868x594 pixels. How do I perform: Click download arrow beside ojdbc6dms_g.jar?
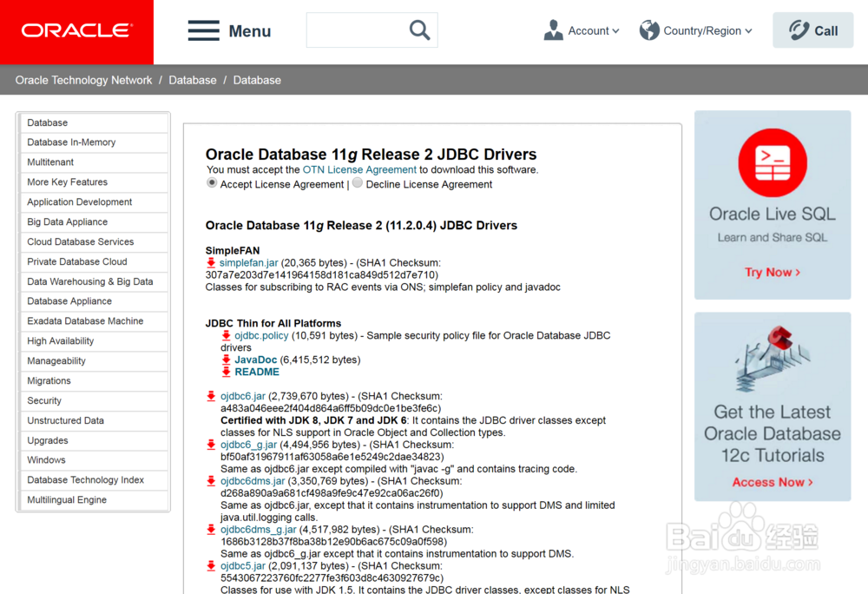pyautogui.click(x=211, y=530)
